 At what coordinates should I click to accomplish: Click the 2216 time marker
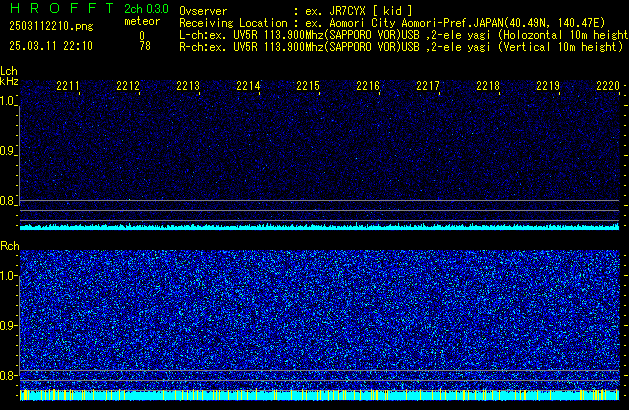(x=368, y=86)
